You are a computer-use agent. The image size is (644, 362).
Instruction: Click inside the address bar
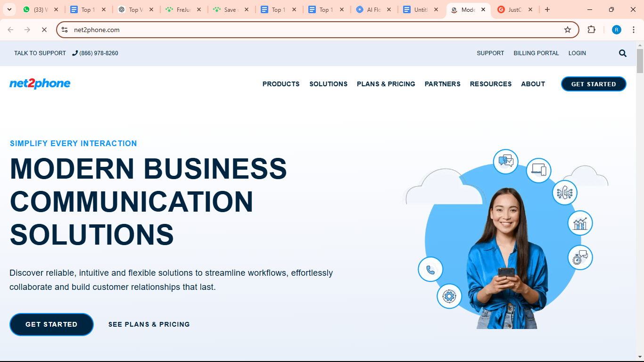click(283, 29)
